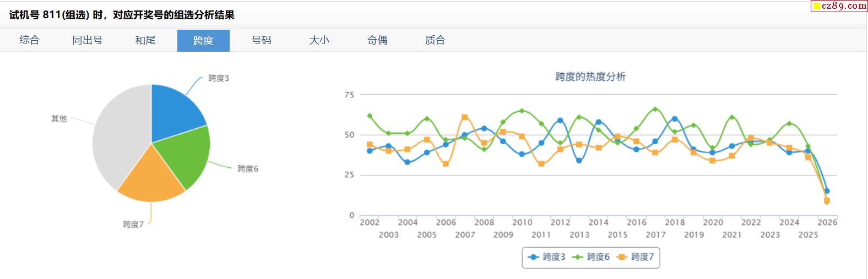Screen dimensions: 868x279
Task: Click the orange 跨度7 pie slice
Action: pos(153,178)
